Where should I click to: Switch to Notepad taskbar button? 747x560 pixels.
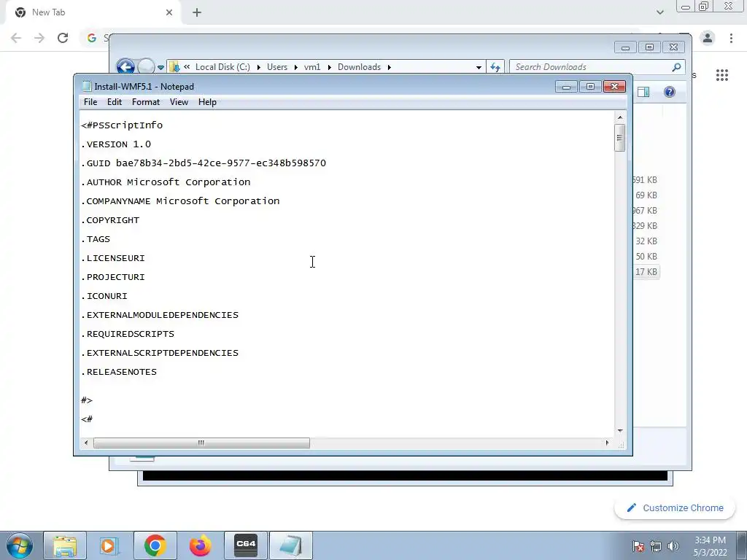[x=291, y=545]
